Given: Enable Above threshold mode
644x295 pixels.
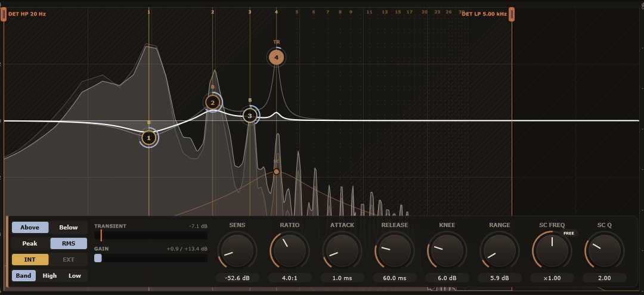Looking at the screenshot, I should (30, 227).
